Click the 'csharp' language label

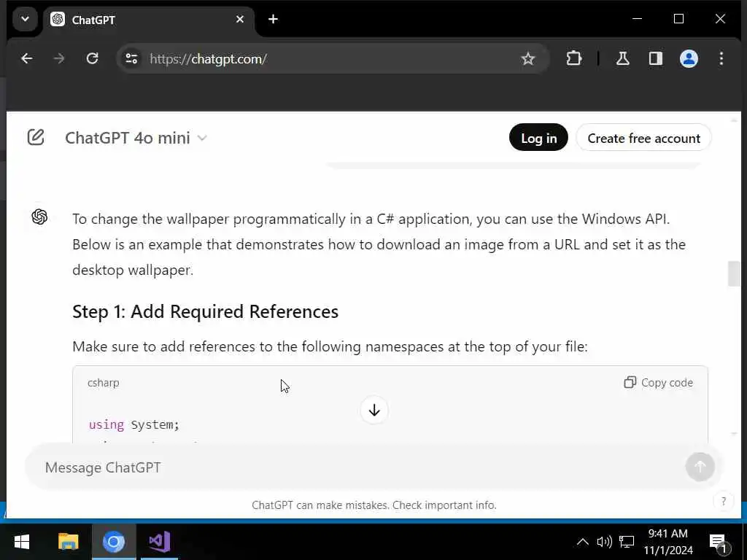[x=104, y=383]
